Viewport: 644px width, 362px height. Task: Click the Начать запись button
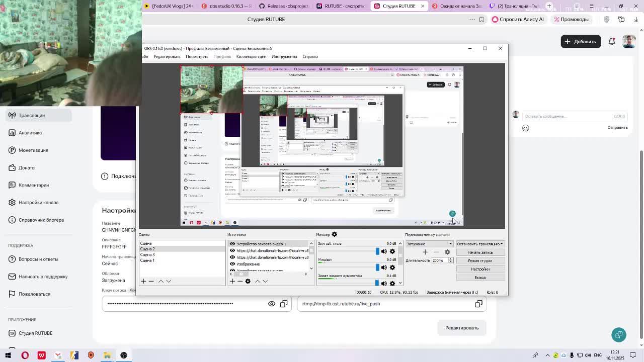tap(480, 252)
